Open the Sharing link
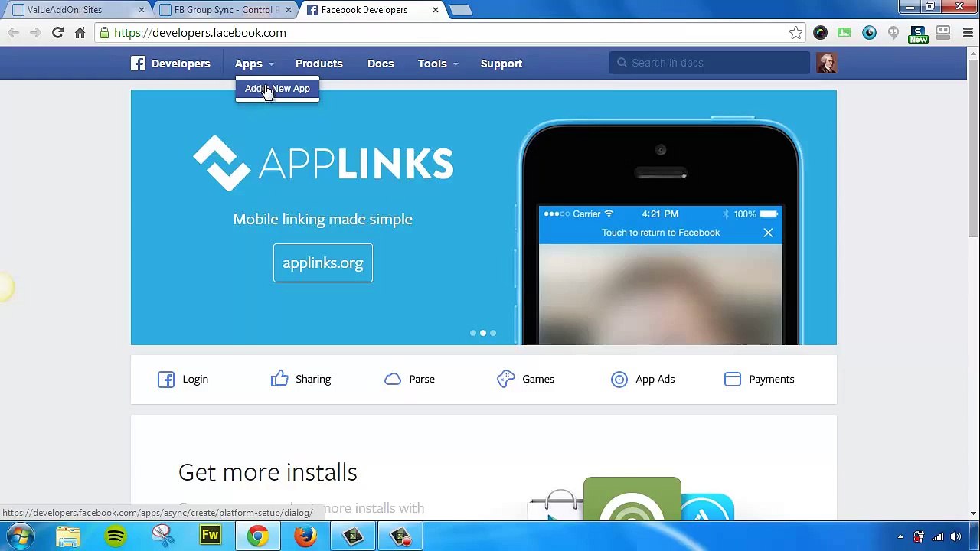The image size is (980, 551). click(313, 379)
